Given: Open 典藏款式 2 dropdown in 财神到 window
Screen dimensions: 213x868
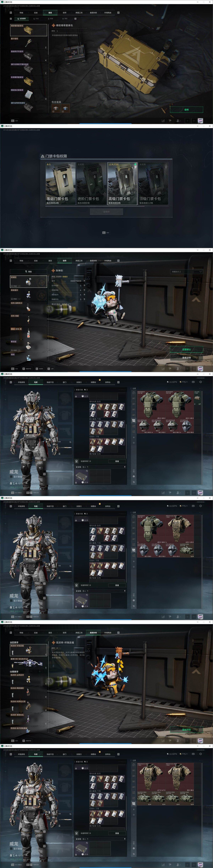Looking at the screenshot, I should 186,272.
